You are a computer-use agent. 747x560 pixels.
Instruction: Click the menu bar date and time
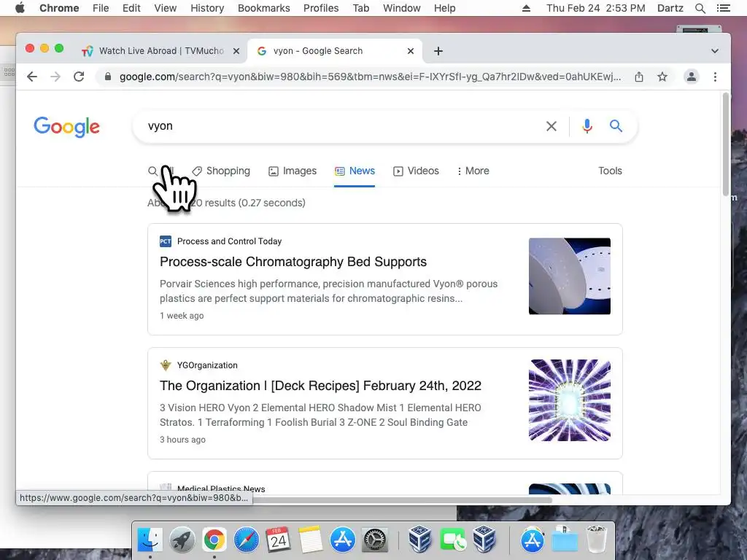pyautogui.click(x=595, y=8)
